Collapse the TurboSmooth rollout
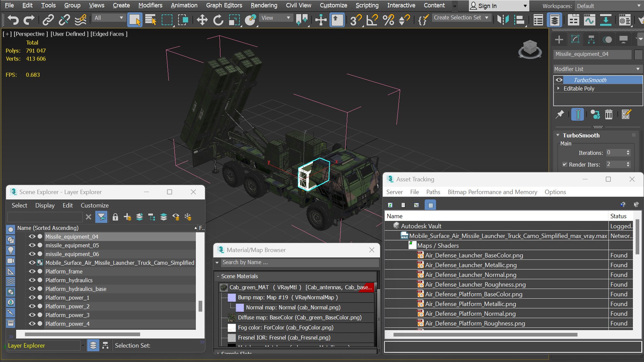Image resolution: width=644 pixels, height=362 pixels. pyautogui.click(x=558, y=135)
